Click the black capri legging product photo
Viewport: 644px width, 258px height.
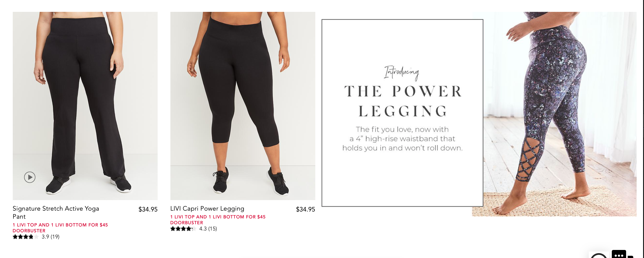click(x=242, y=100)
